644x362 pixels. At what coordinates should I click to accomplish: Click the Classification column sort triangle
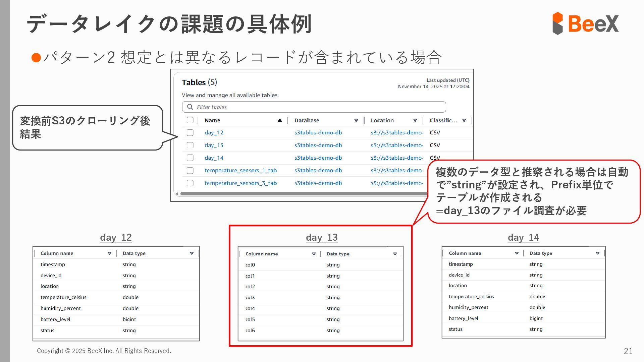(x=464, y=120)
